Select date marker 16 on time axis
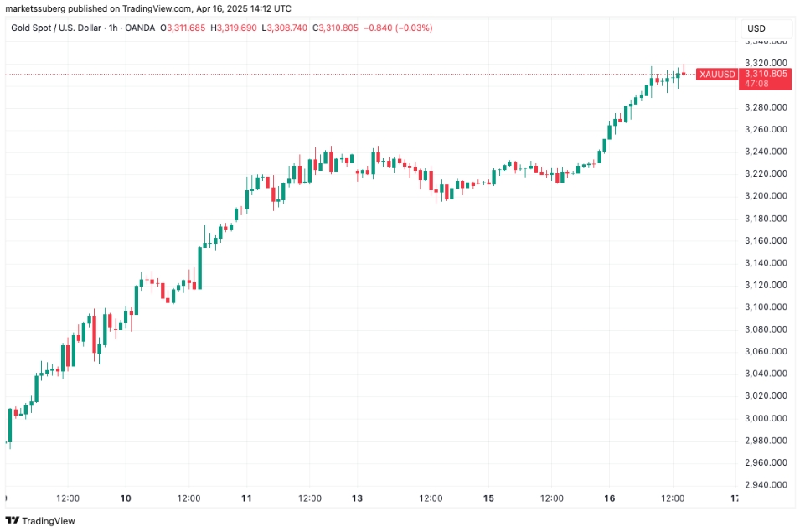The width and height of the screenshot is (800, 532). [609, 498]
